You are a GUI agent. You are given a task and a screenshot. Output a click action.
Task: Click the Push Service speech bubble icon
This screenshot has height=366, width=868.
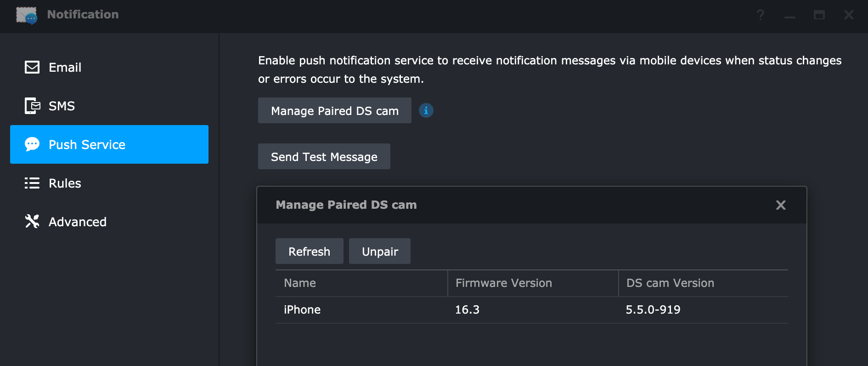coord(32,144)
